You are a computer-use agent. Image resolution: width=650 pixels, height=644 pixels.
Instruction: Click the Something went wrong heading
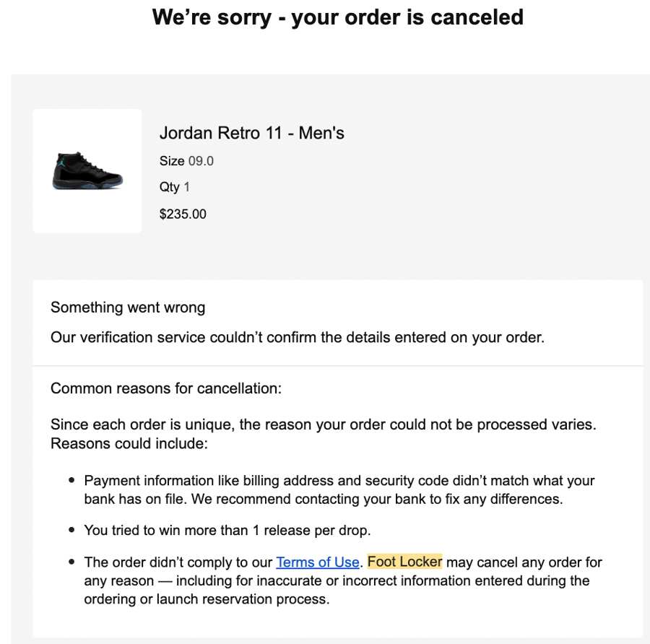tap(128, 308)
